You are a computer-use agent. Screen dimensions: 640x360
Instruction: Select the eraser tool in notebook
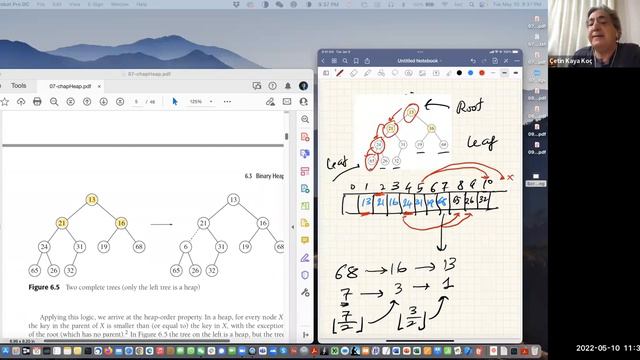pyautogui.click(x=353, y=73)
